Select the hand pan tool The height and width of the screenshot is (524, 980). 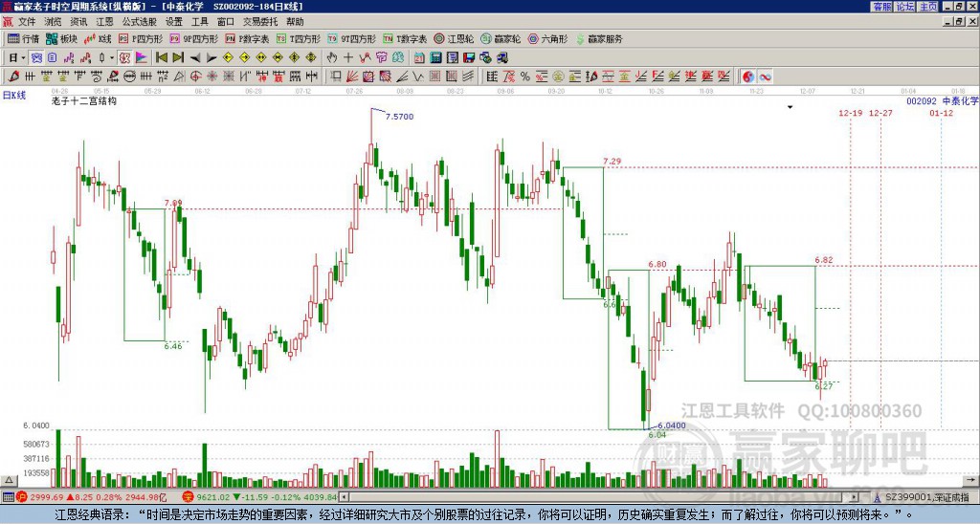pyautogui.click(x=332, y=58)
